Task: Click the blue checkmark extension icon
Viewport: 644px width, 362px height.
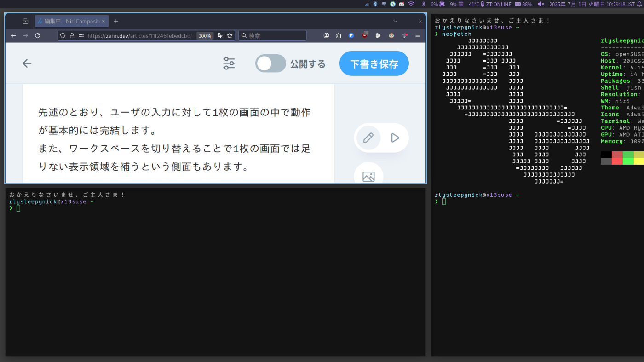Action: (x=351, y=35)
